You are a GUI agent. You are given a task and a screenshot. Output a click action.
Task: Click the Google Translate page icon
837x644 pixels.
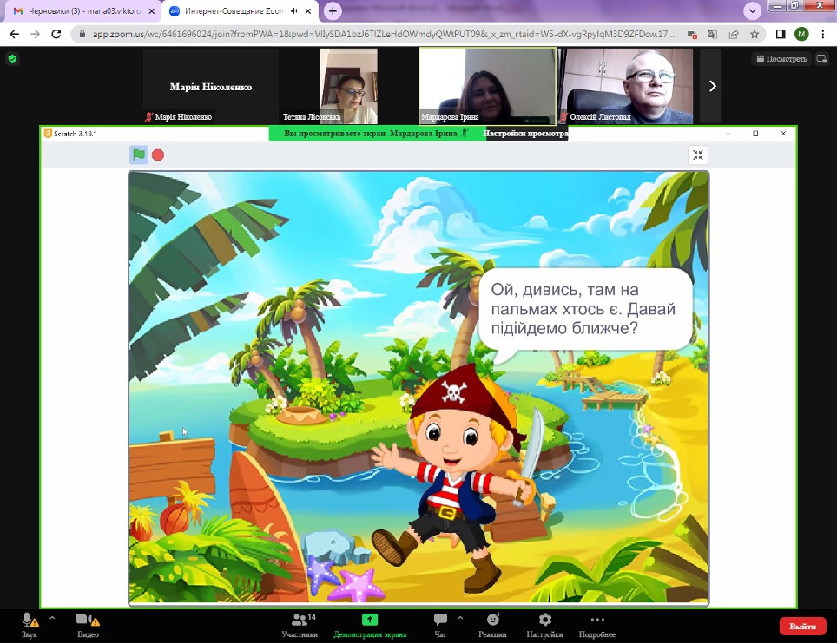pyautogui.click(x=713, y=34)
